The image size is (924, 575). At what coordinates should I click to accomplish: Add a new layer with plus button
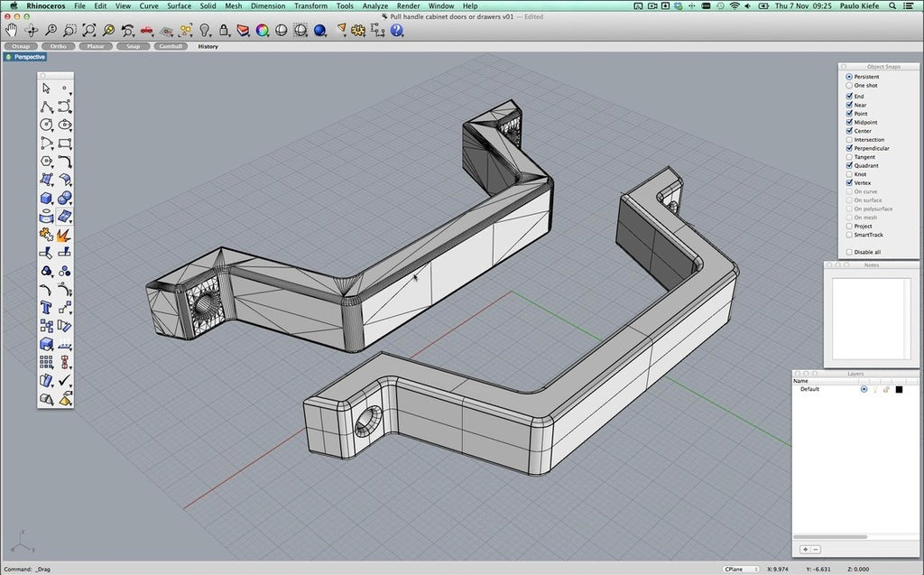point(805,550)
